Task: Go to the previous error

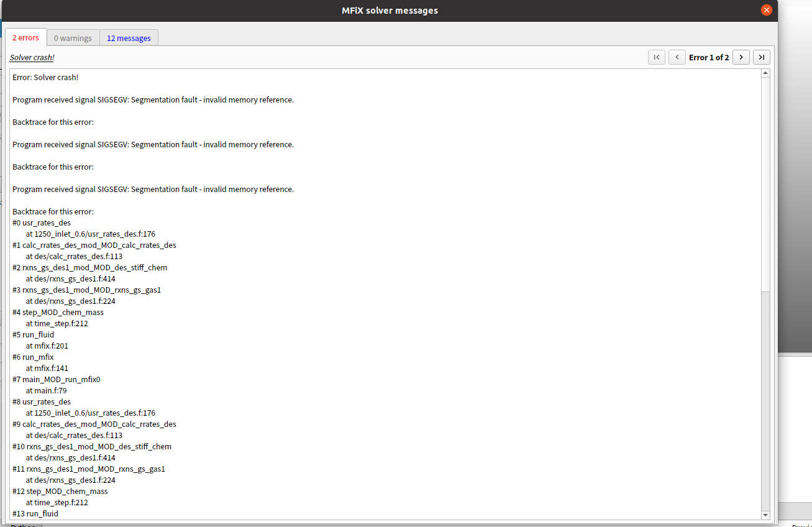Action: tap(677, 57)
